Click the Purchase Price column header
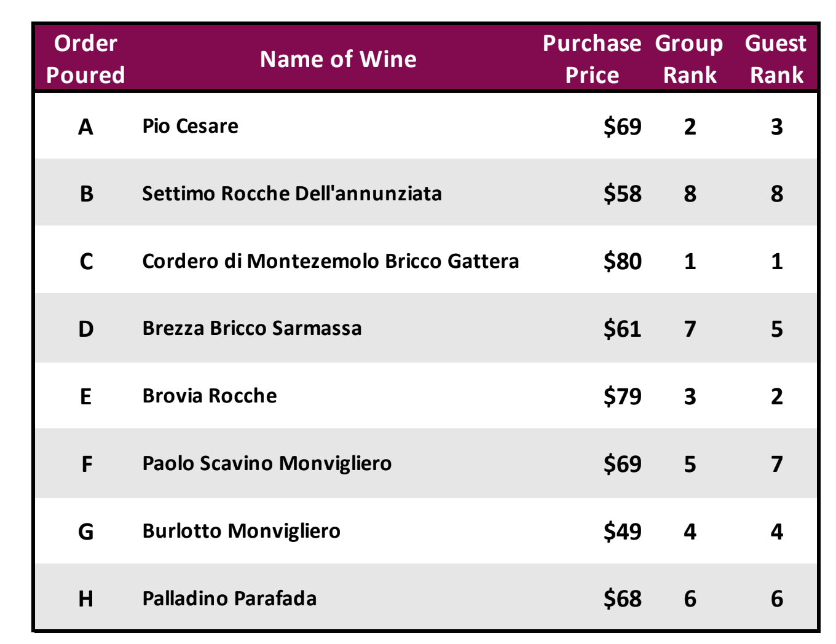 coord(592,59)
